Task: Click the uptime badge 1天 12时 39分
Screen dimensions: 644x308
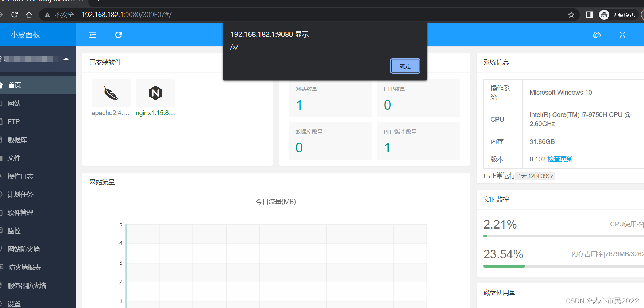Action: pos(535,176)
